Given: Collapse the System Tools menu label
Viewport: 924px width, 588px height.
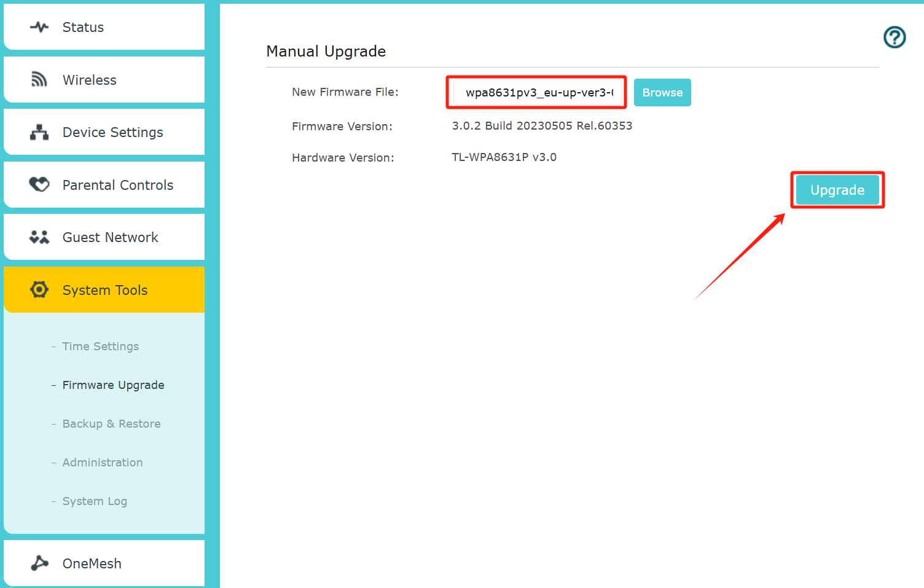Looking at the screenshot, I should pos(105,290).
